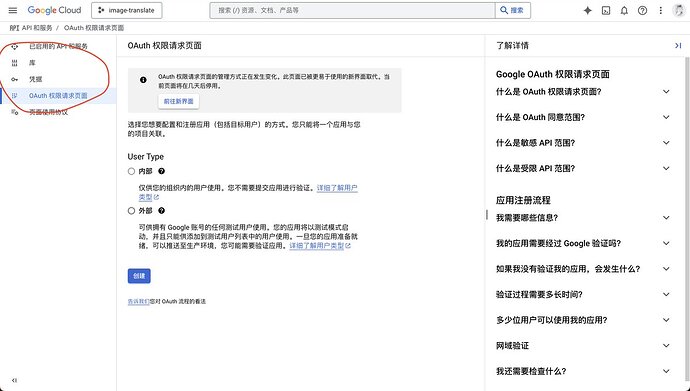The image size is (690, 391).
Task: Expand 如果我没有验证我的应用，会发生什么?
Action: [583, 269]
